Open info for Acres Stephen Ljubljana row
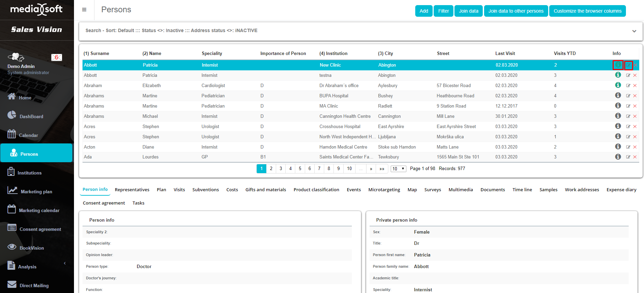This screenshot has height=293, width=644. point(618,136)
